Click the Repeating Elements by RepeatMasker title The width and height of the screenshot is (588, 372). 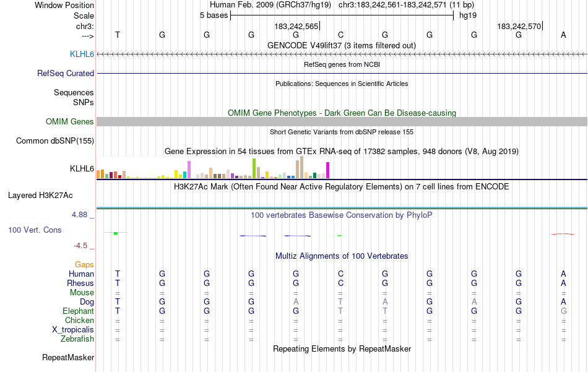click(x=342, y=348)
